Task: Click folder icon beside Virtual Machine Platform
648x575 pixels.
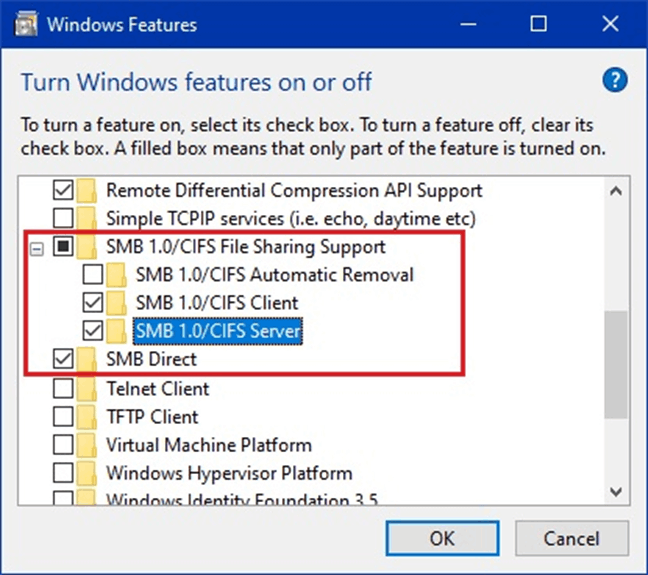Action: [x=87, y=445]
